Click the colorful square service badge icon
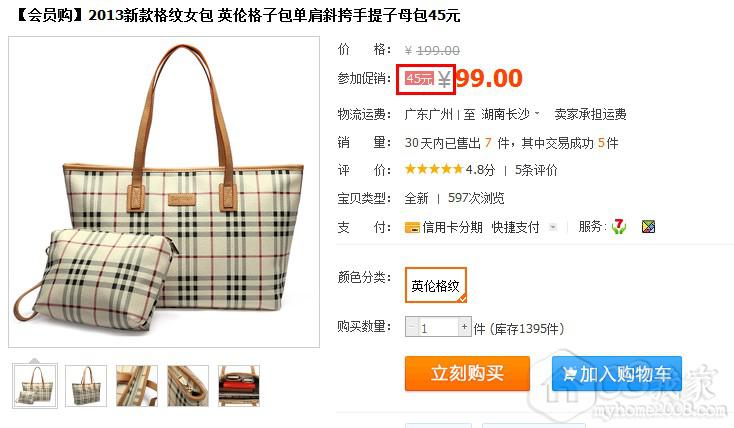Screen dimensions: 734x428 click(648, 227)
